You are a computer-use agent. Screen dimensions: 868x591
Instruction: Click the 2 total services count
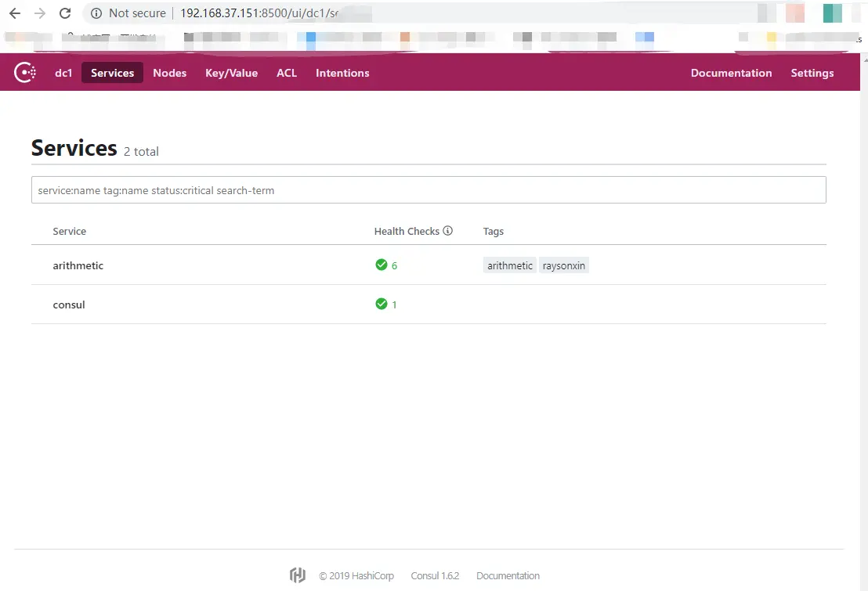point(141,152)
